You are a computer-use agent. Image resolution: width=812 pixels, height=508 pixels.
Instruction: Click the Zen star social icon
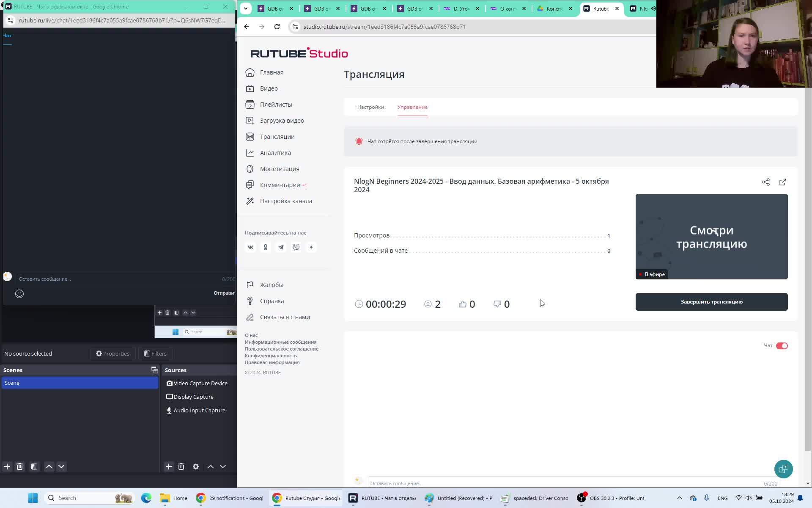[x=311, y=247]
